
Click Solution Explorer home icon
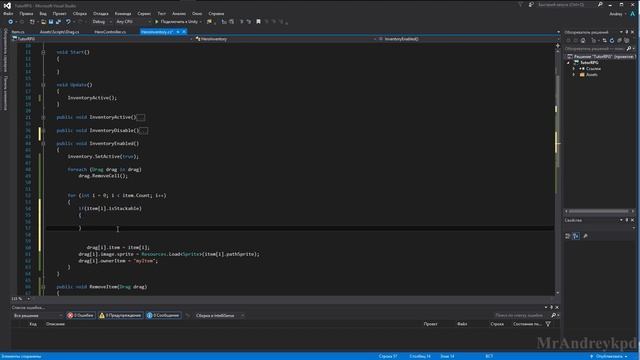tap(583, 40)
